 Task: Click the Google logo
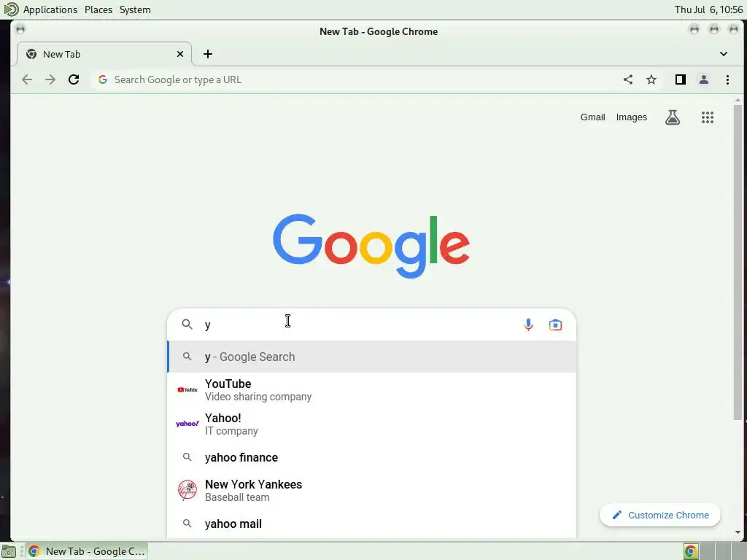click(x=371, y=246)
